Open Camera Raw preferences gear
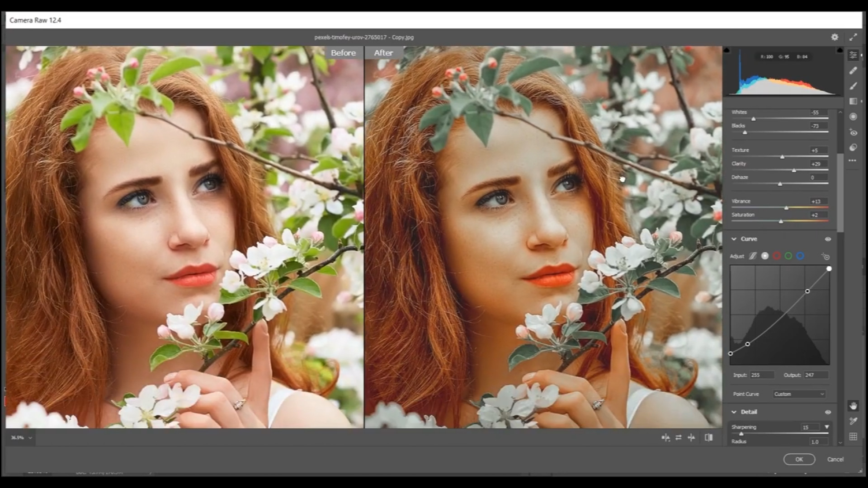 (835, 37)
